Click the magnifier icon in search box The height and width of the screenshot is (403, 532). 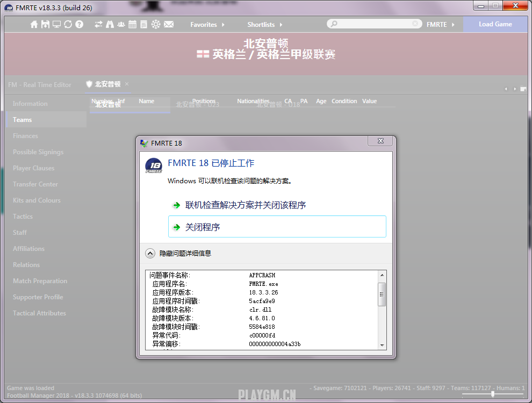(334, 24)
